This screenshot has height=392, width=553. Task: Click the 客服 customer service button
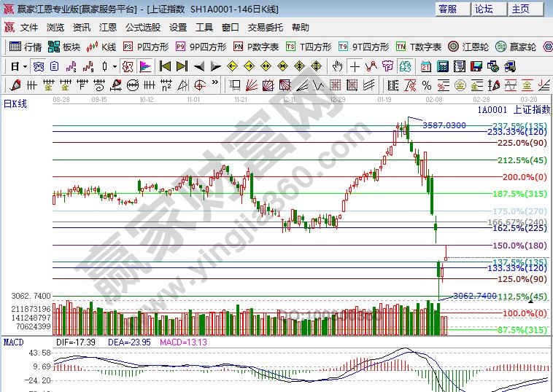447,9
